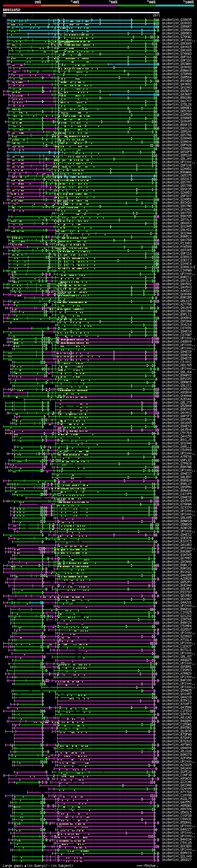Click label UniRef100_Q06446

click(177, 396)
